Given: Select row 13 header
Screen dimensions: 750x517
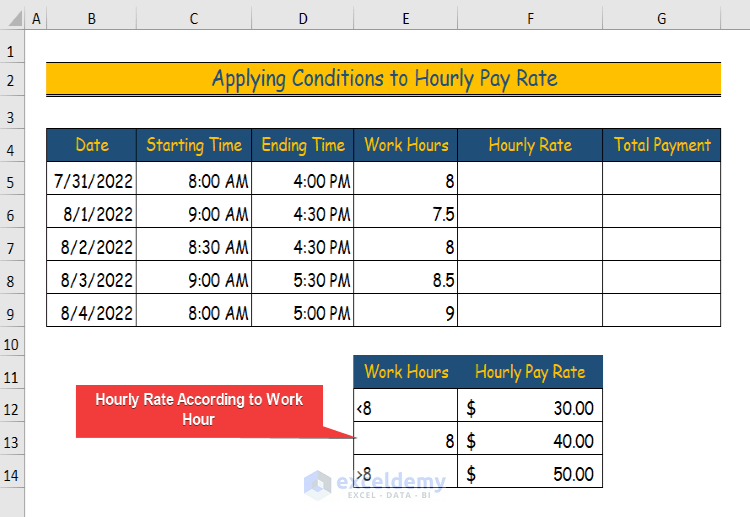Looking at the screenshot, I should coord(12,438).
